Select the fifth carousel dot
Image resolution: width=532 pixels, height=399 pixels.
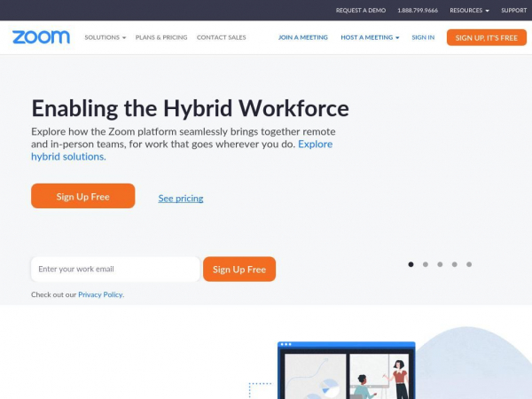pyautogui.click(x=469, y=264)
